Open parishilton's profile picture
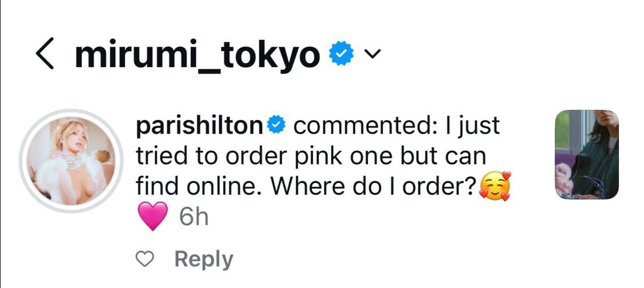 pyautogui.click(x=71, y=162)
